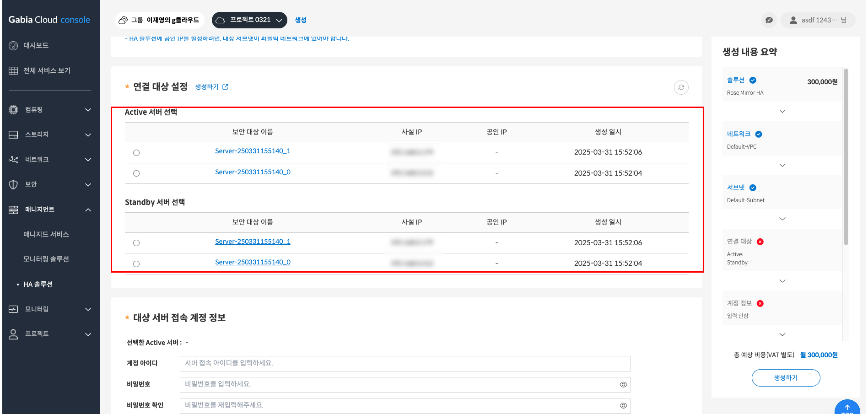Expand the 프로젝트 sidebar chevron
Image resolution: width=868 pixels, height=414 pixels.
[88, 334]
